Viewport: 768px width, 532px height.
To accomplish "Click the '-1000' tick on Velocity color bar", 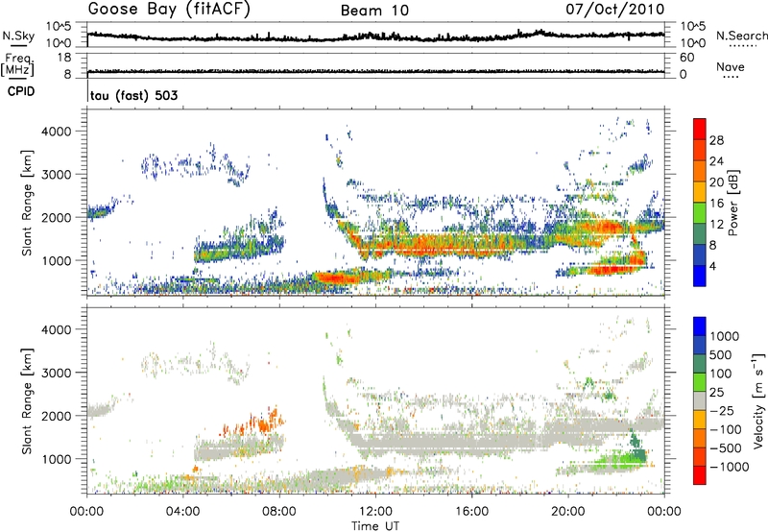I will (729, 467).
